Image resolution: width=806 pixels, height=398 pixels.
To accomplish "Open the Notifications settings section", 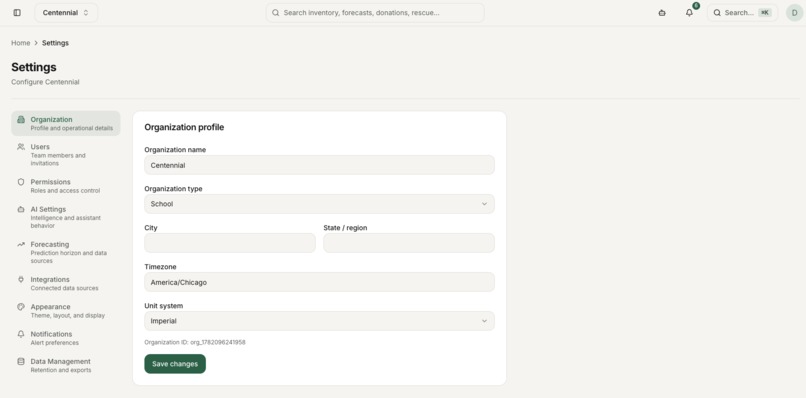I will click(x=66, y=338).
